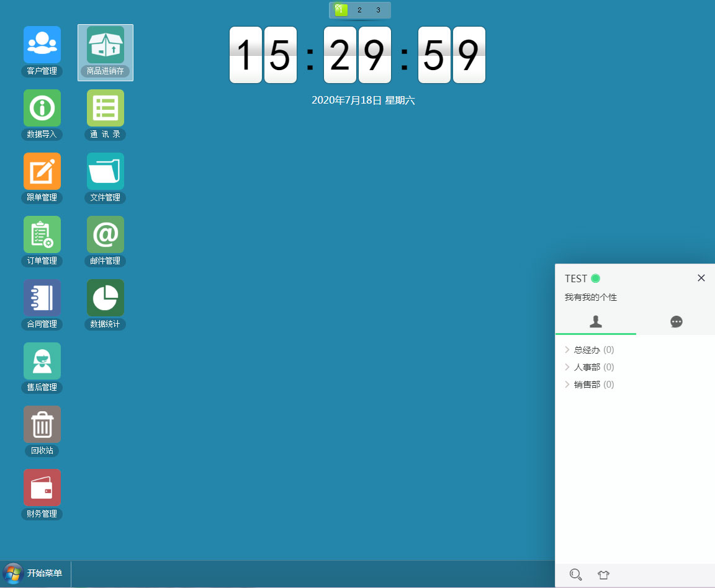Open the 邮件管理 mail management icon

pos(106,234)
